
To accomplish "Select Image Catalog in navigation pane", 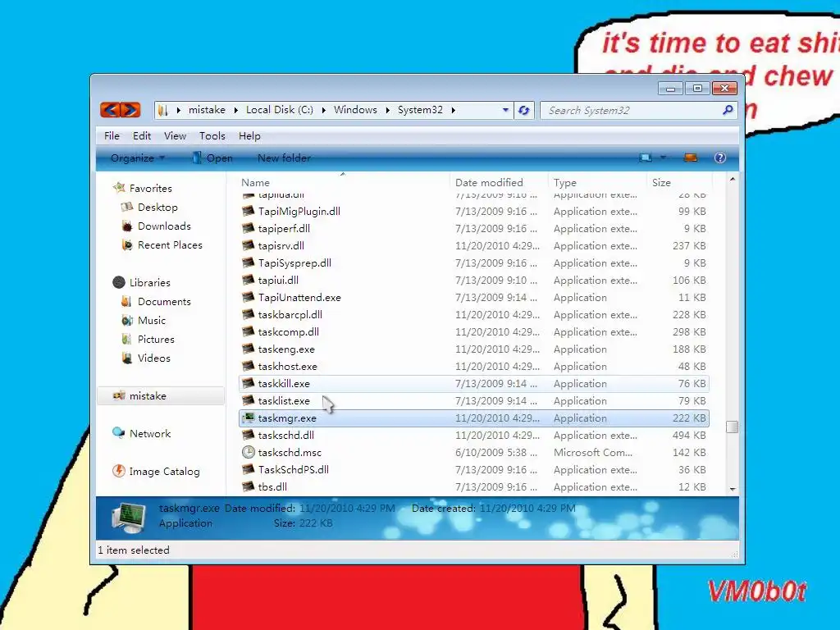I will pyautogui.click(x=156, y=472).
